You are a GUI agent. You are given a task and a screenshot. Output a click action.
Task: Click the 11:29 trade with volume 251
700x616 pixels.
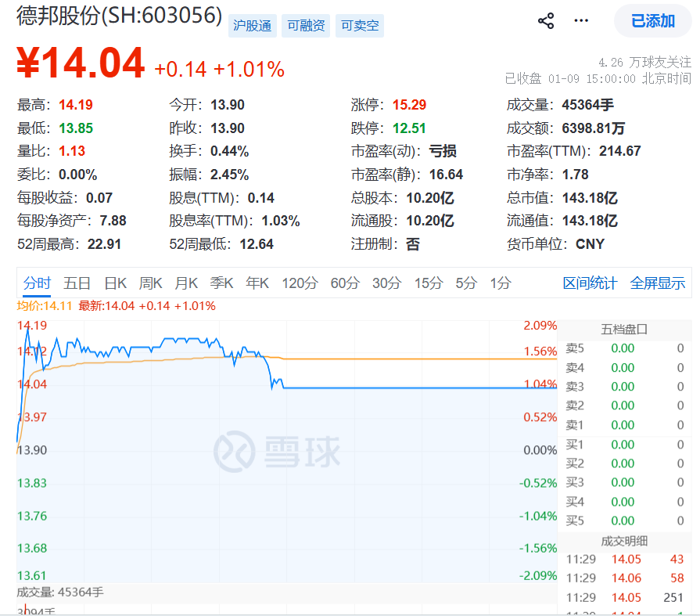(625, 598)
